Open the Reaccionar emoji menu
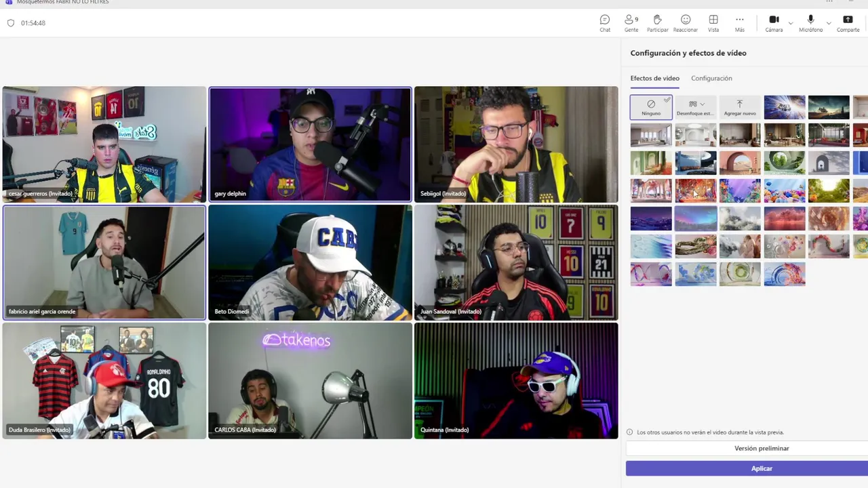Viewport: 868px width, 488px height. click(686, 23)
